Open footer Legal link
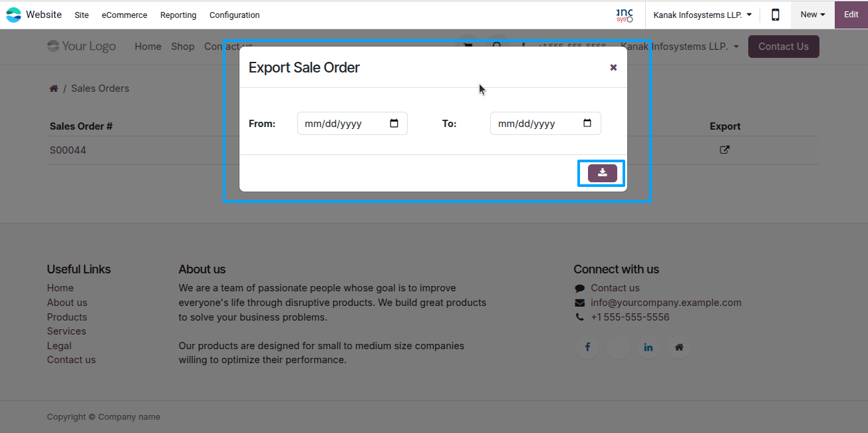The height and width of the screenshot is (433, 868). 59,346
